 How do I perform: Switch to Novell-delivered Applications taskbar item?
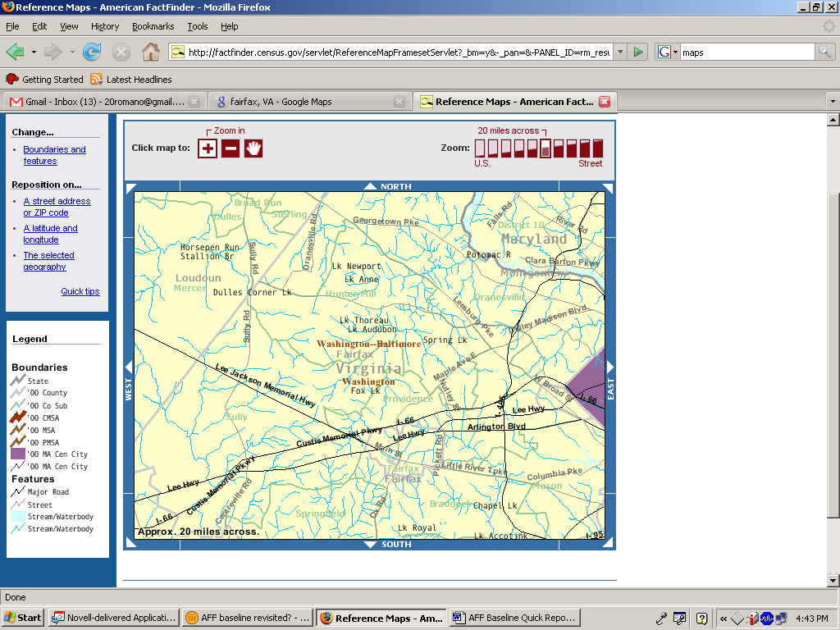pyautogui.click(x=113, y=618)
